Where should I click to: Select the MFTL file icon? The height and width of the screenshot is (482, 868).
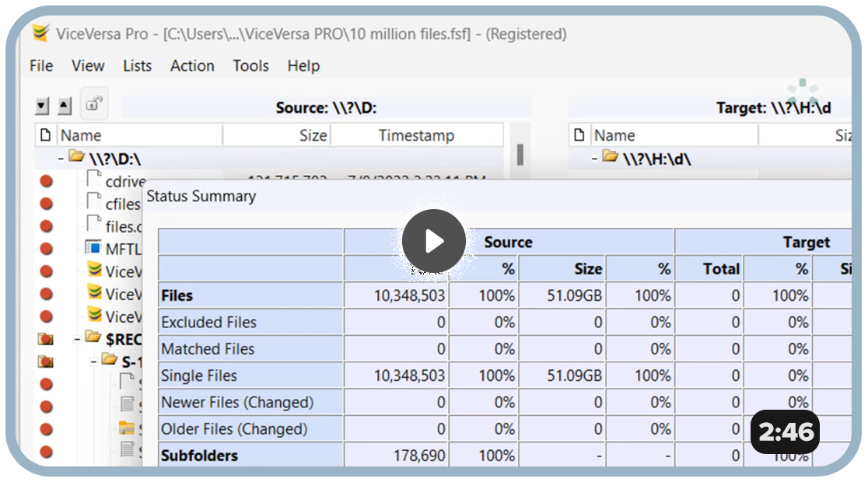[x=93, y=247]
